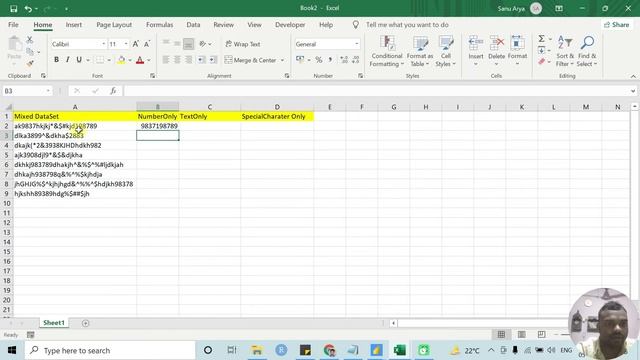
Task: Open the General number format dropdown
Action: [356, 44]
